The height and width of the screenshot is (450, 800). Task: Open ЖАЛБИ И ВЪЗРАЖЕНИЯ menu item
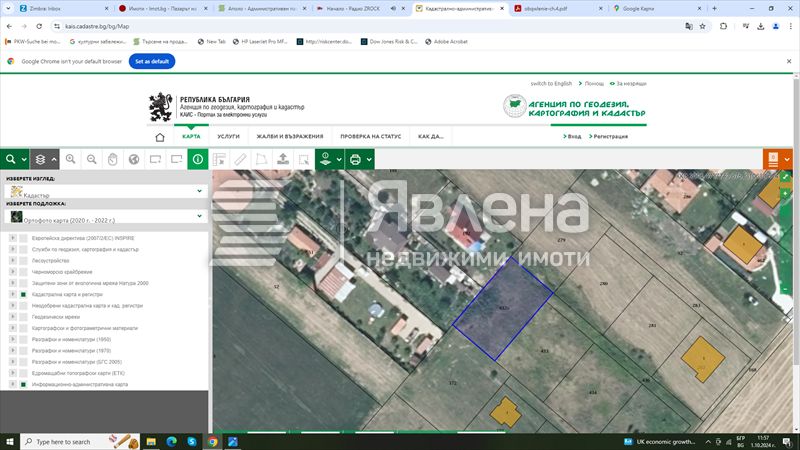290,137
